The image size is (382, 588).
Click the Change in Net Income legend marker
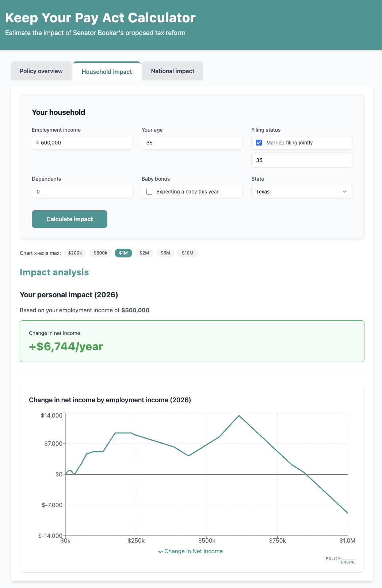pyautogui.click(x=160, y=551)
